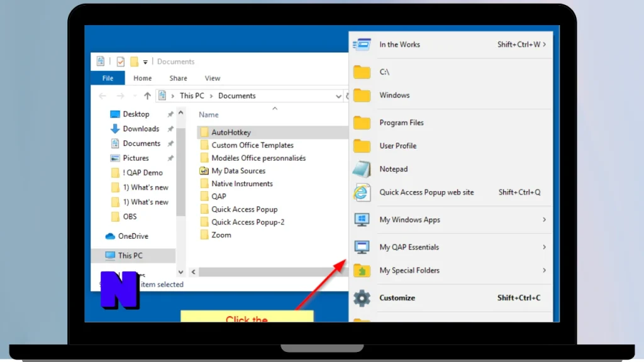This screenshot has height=362, width=644.
Task: Click the My QAP Essentials monitor icon
Action: [x=362, y=247]
